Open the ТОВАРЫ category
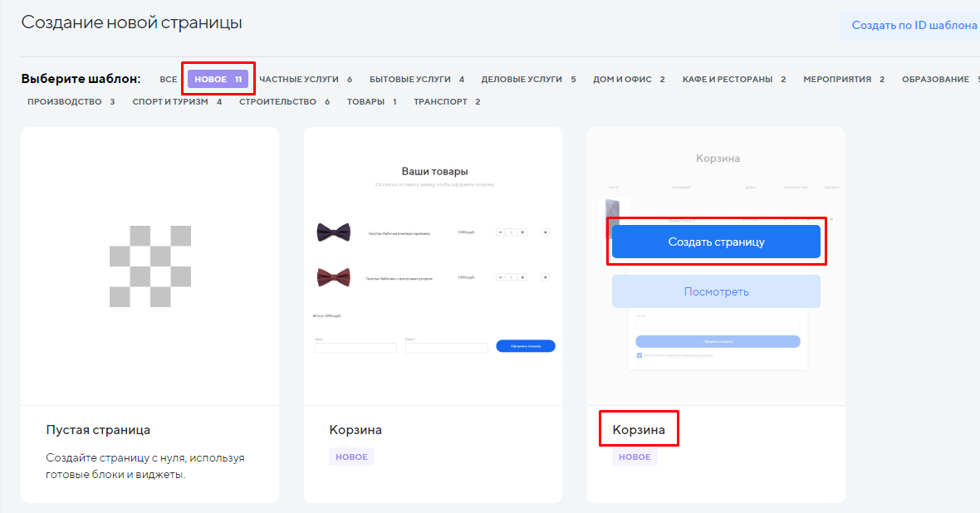980x513 pixels. [x=371, y=102]
